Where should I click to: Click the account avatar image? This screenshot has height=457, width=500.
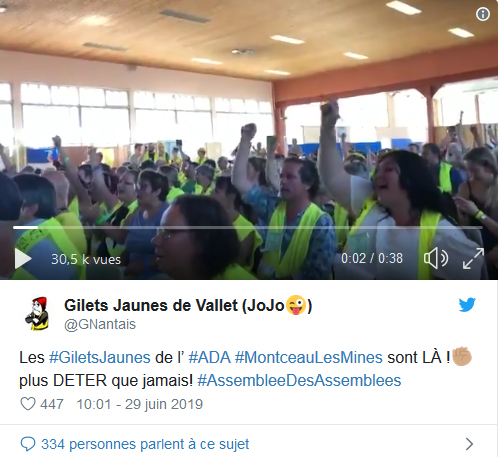(37, 313)
